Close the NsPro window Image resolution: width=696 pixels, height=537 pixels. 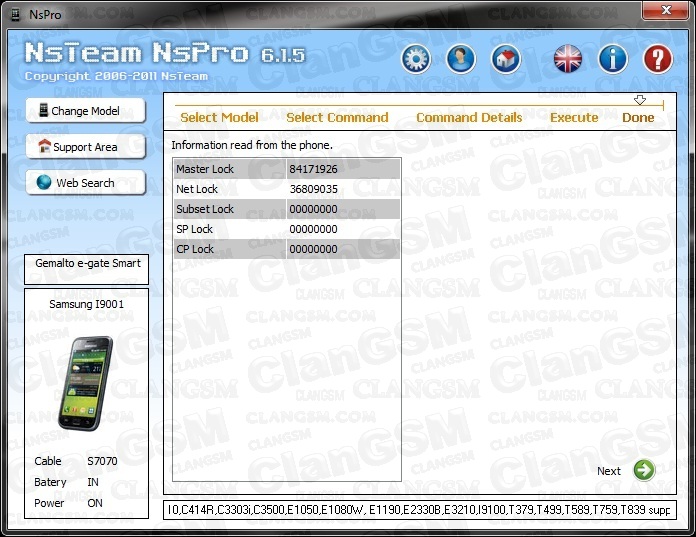coord(666,10)
